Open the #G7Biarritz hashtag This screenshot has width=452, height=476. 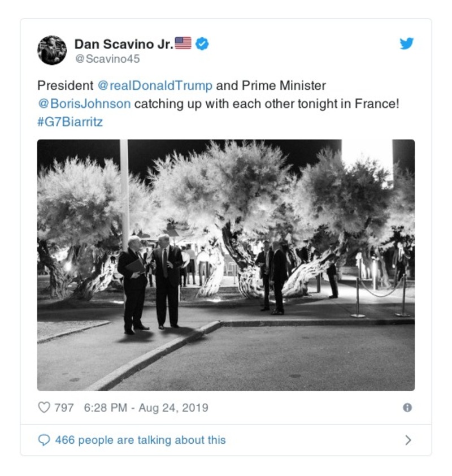click(70, 122)
